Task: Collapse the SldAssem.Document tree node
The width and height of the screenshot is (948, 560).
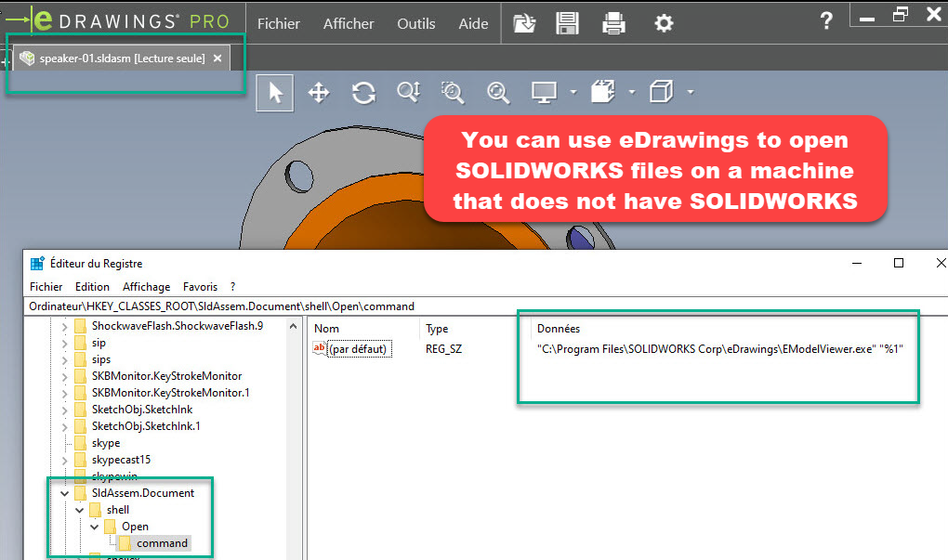Action: (62, 492)
